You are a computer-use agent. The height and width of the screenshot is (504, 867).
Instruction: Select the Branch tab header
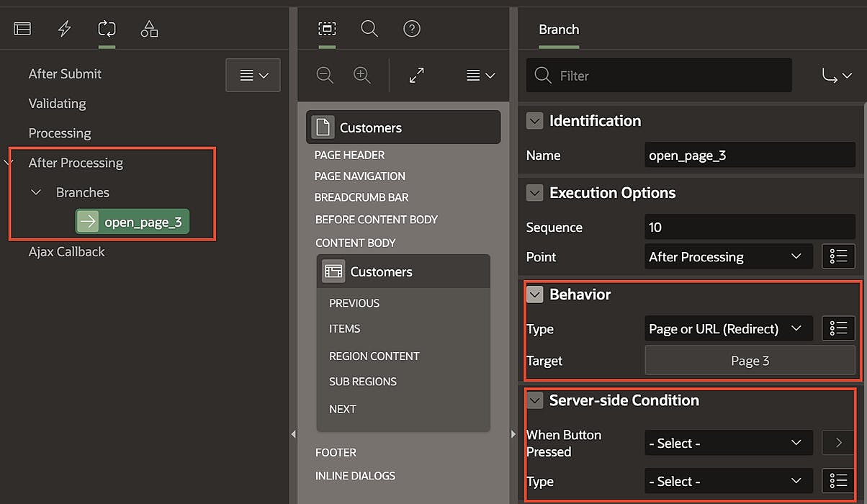[x=559, y=30]
